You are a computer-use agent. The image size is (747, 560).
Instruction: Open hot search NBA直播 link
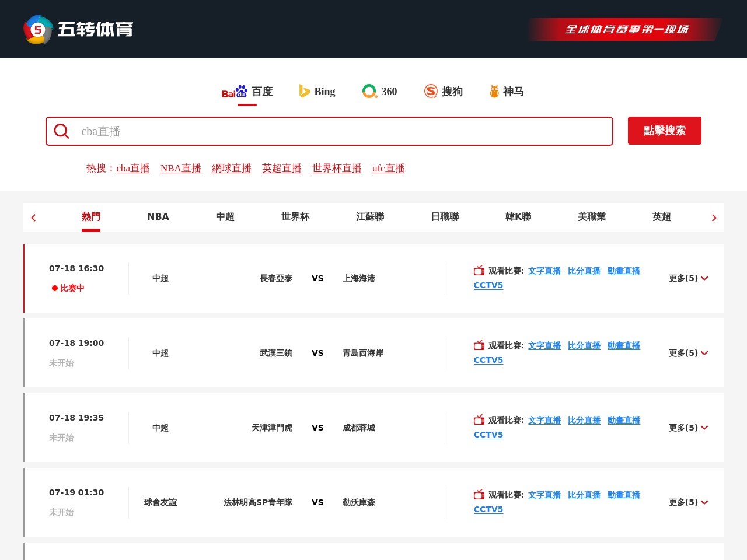click(181, 169)
